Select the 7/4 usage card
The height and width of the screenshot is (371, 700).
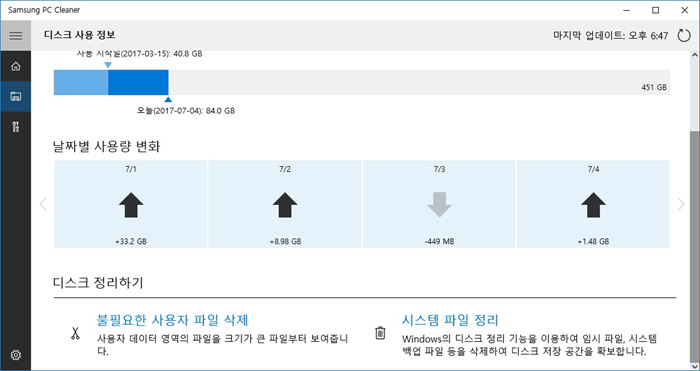pyautogui.click(x=593, y=204)
